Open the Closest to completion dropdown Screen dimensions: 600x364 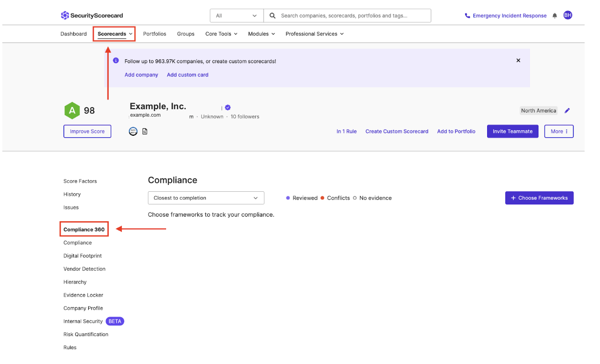click(x=206, y=198)
